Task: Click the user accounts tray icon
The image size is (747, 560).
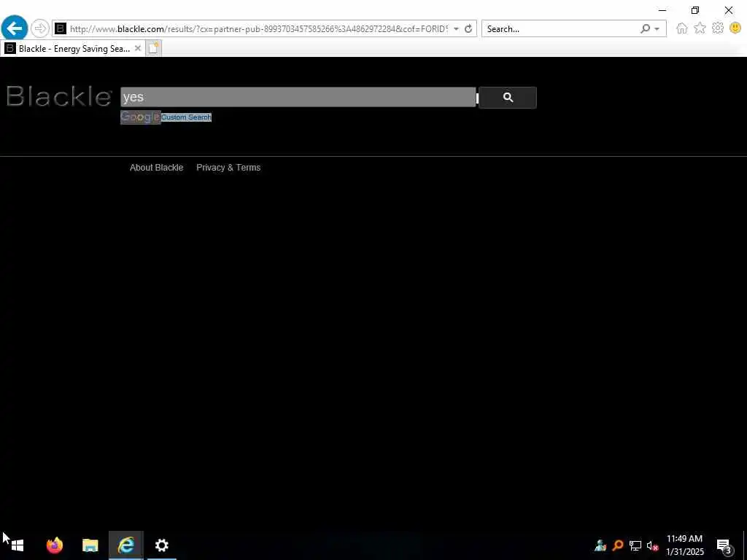Action: coord(600,545)
